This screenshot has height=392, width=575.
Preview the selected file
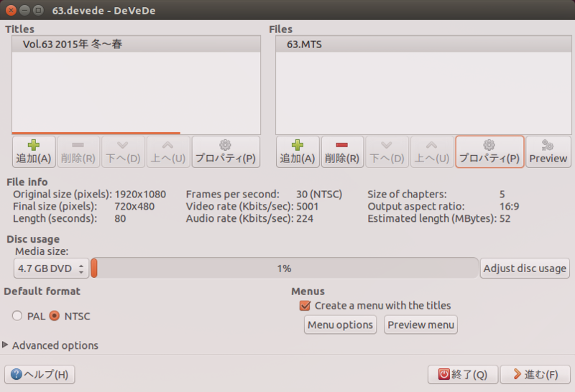548,151
